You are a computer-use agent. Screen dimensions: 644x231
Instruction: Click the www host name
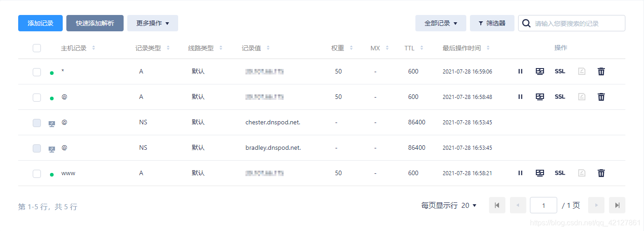[x=68, y=173]
